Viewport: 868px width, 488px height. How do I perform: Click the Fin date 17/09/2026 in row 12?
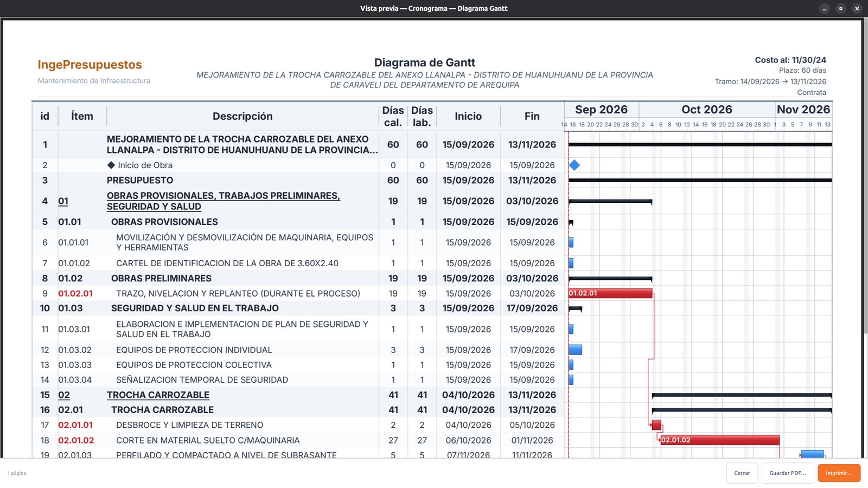click(532, 350)
